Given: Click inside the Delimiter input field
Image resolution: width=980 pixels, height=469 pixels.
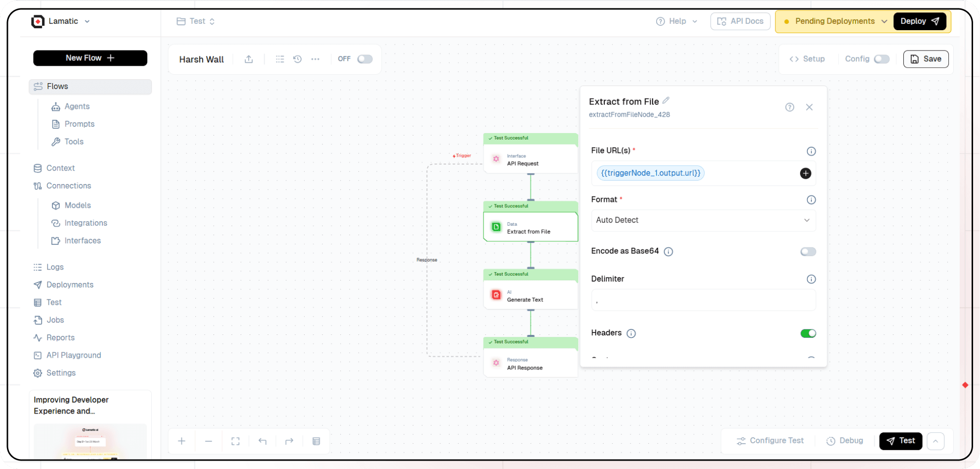Looking at the screenshot, I should point(703,300).
